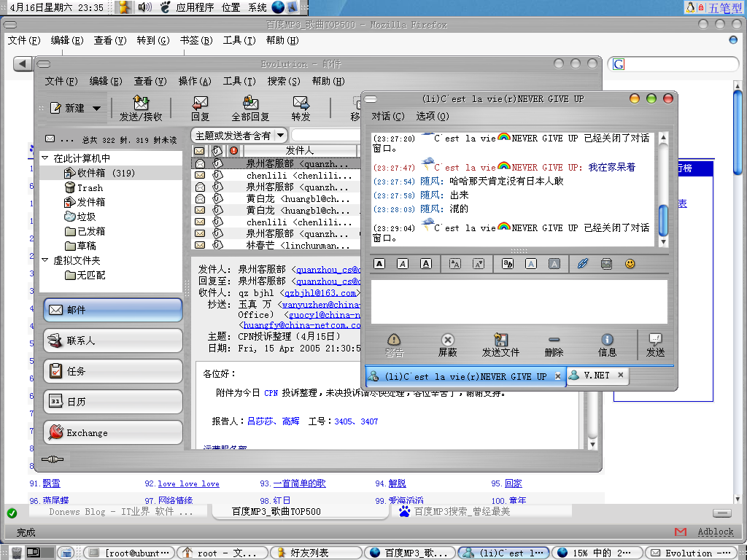Click the volume icon in top panel

[x=145, y=7]
